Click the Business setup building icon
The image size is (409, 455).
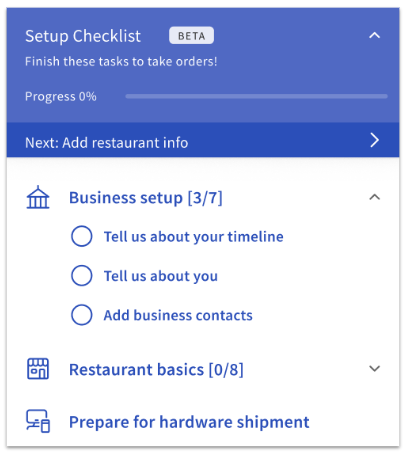(x=38, y=197)
